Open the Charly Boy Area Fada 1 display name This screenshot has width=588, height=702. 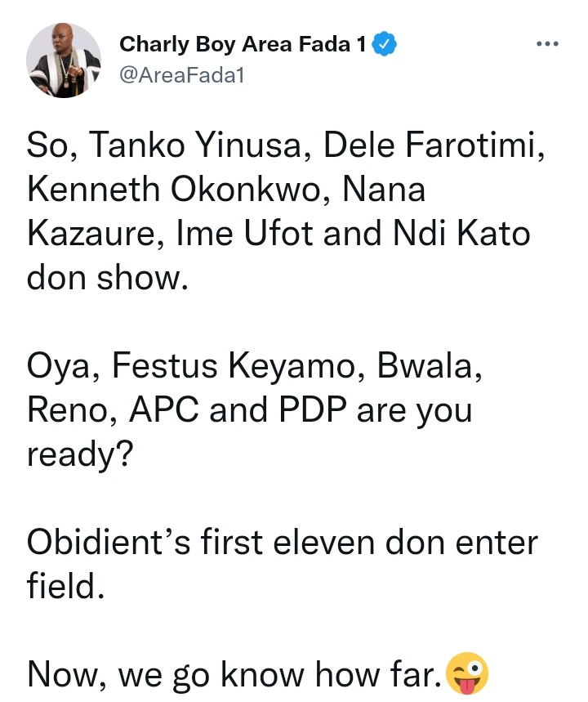pyautogui.click(x=243, y=45)
